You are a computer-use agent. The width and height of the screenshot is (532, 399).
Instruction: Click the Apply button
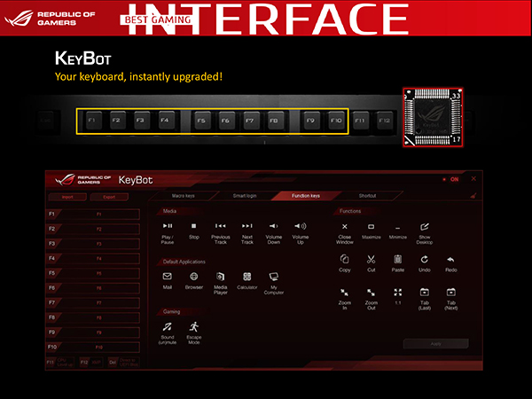(x=436, y=344)
